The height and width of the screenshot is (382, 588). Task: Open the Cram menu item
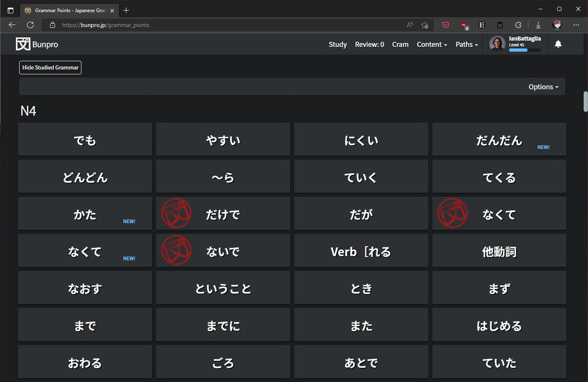coord(400,44)
